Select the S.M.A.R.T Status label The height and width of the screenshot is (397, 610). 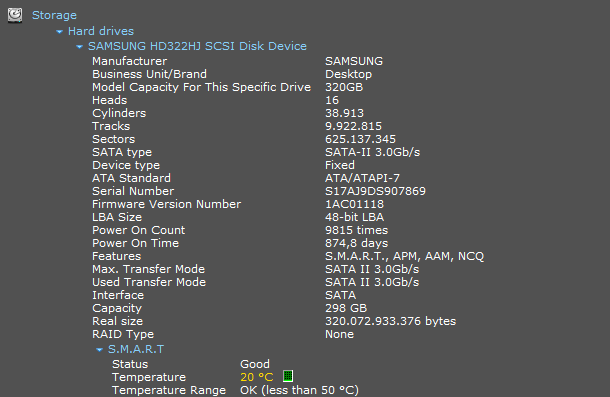point(130,364)
